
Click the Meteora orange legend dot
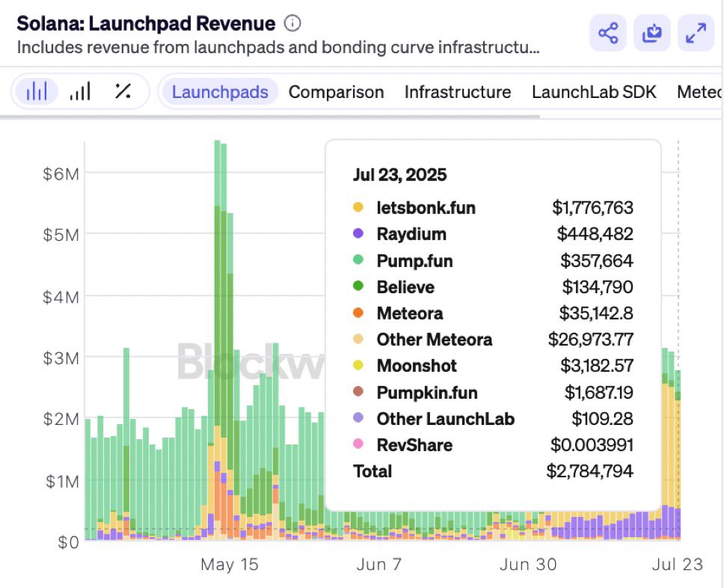tap(358, 313)
